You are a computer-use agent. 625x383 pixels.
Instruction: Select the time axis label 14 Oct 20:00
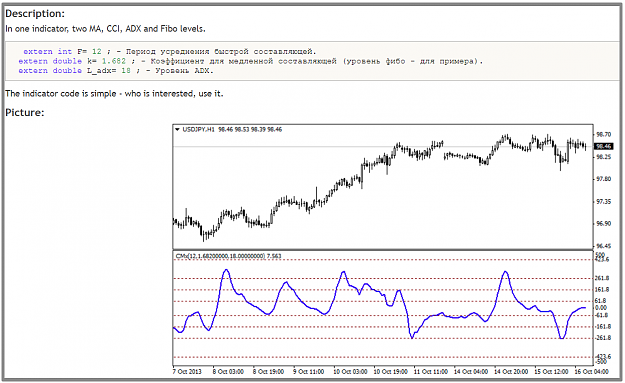(x=511, y=371)
